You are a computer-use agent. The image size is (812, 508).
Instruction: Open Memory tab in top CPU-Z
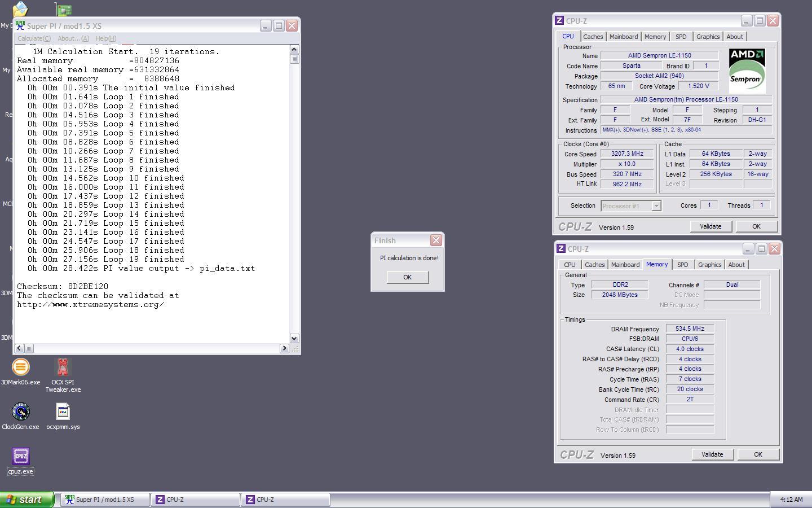655,37
